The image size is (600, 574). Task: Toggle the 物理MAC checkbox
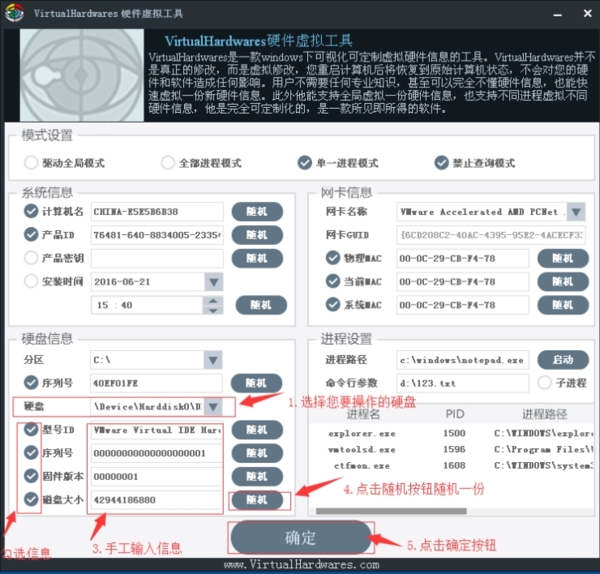333,258
